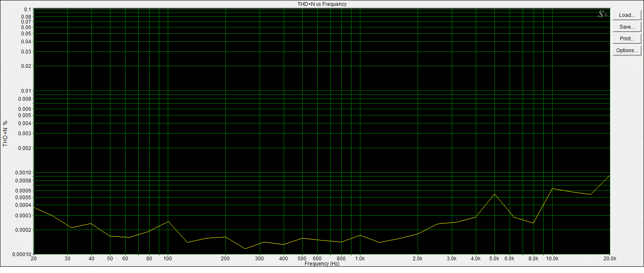Click the Save... button
Viewport: 644px width, 273px height.
tap(626, 27)
